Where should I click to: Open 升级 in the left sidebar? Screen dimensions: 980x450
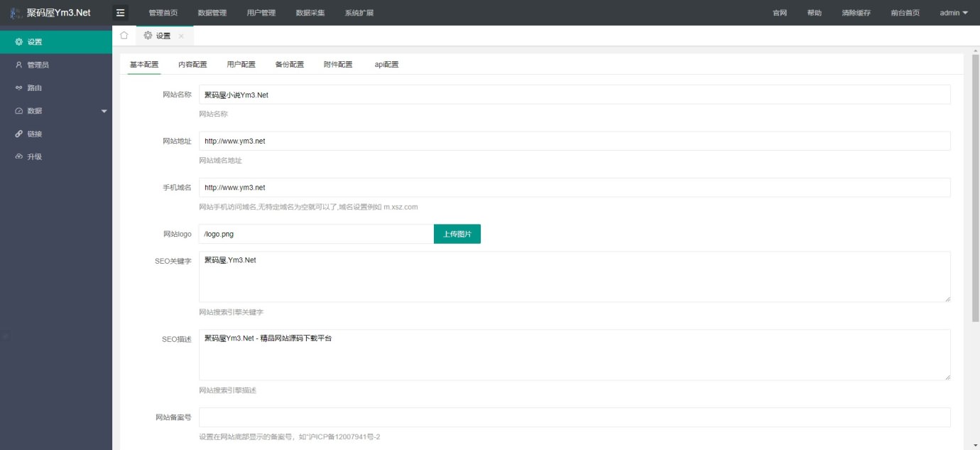coord(34,157)
